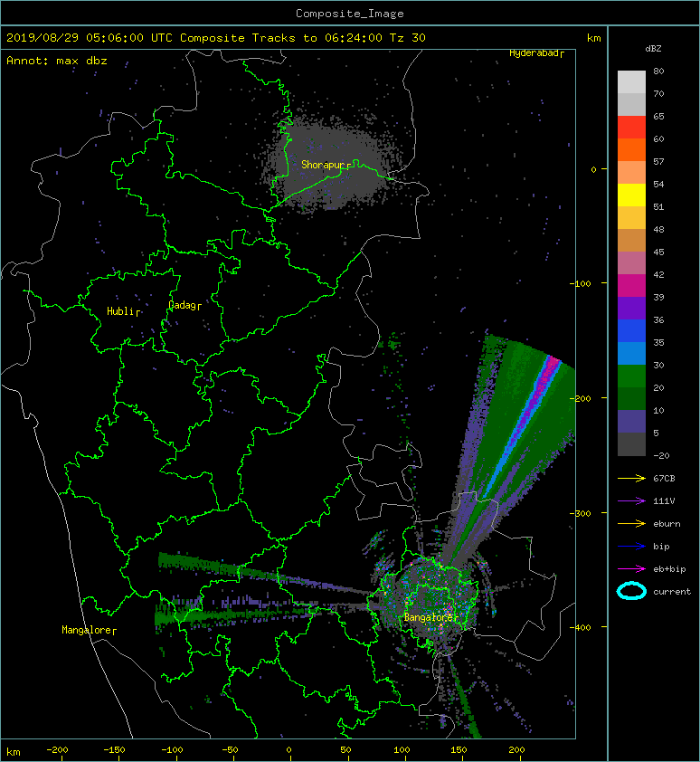Screen dimensions: 700x762
Task: Pick the dark gray swatch above -20
Action: [631, 444]
